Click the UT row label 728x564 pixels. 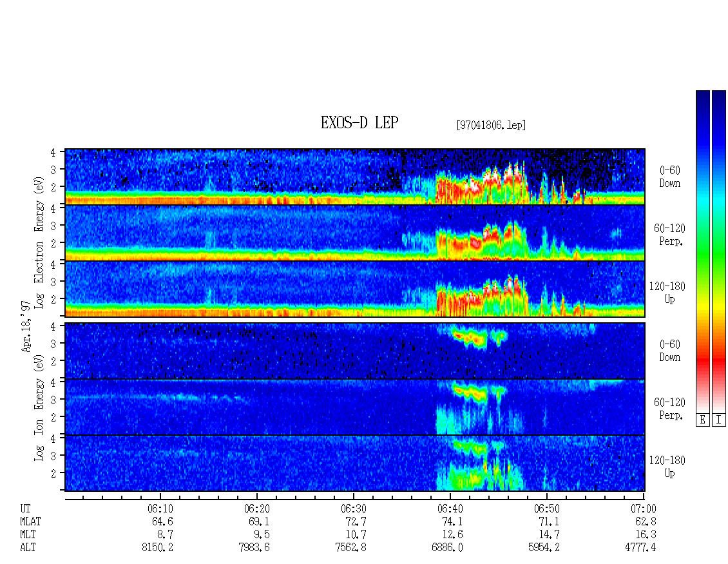pos(25,509)
